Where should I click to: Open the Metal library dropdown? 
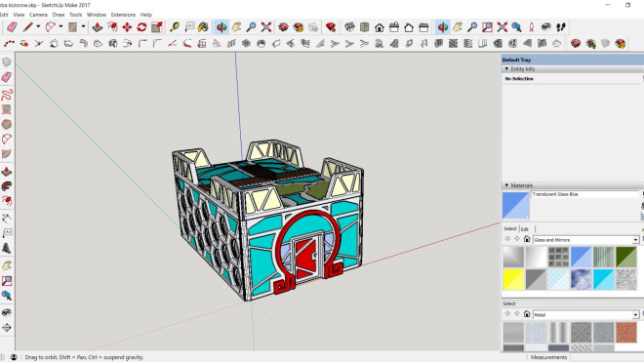point(635,315)
